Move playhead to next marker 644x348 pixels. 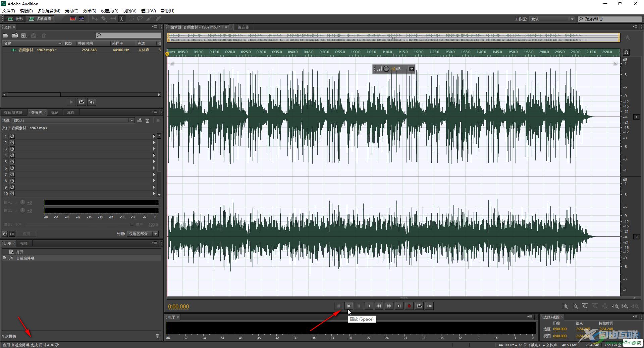(x=399, y=306)
